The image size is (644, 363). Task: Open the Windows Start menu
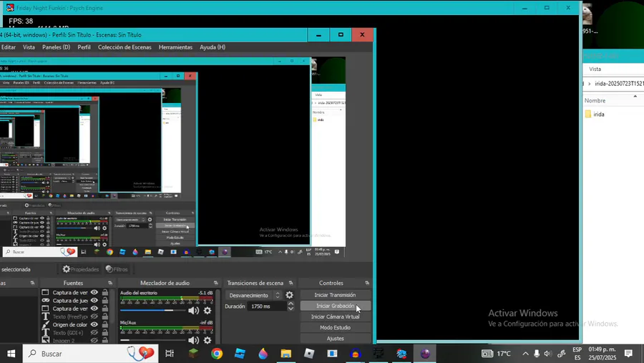point(11,354)
